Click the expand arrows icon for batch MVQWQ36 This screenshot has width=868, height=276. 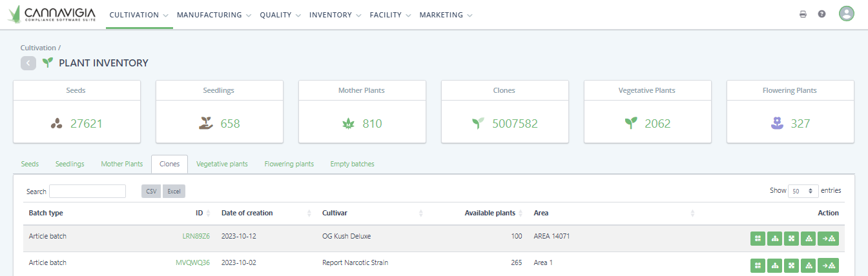[x=791, y=265]
